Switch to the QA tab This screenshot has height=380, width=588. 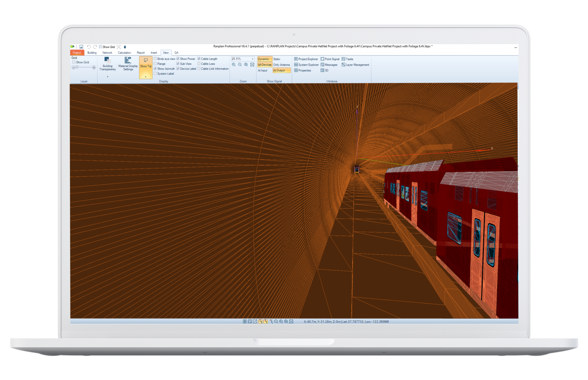pyautogui.click(x=176, y=53)
